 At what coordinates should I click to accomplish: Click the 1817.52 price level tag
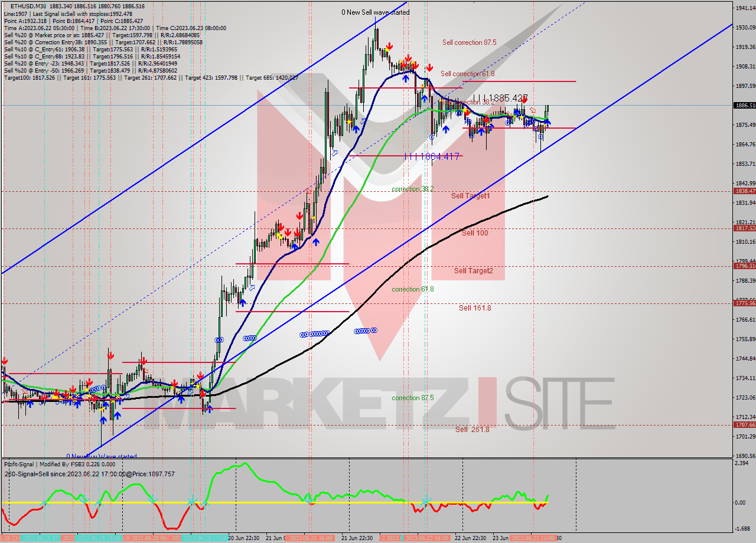click(745, 228)
